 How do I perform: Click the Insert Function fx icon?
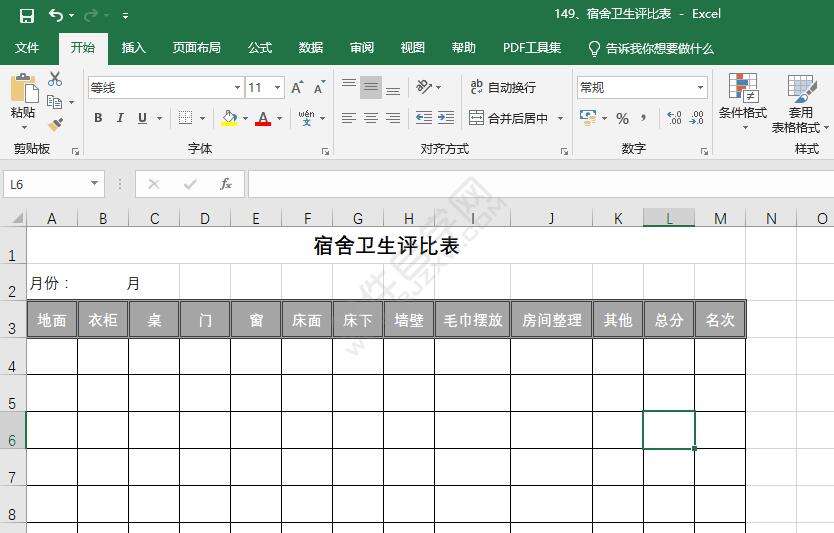point(226,184)
